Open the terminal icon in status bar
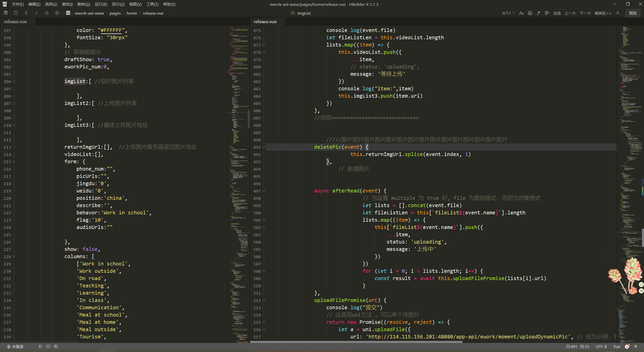 click(x=48, y=346)
